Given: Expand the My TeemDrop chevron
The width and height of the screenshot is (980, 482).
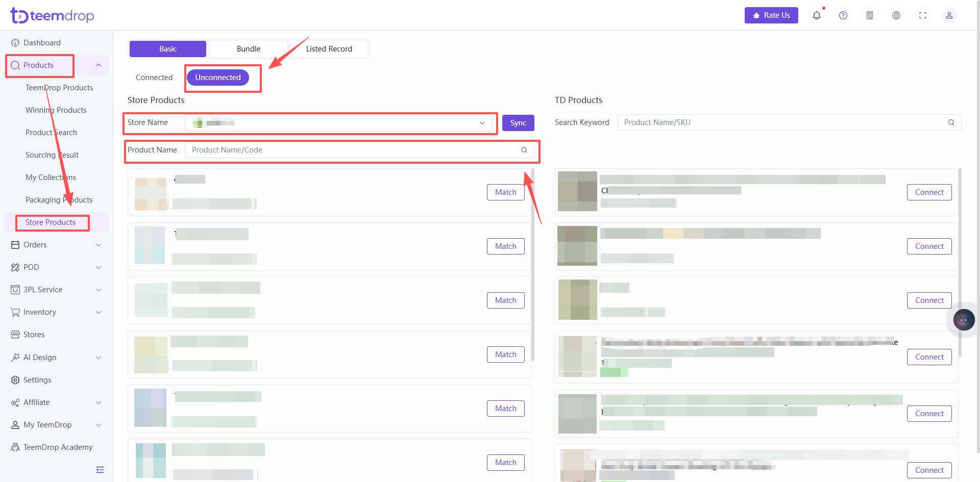Looking at the screenshot, I should point(99,425).
